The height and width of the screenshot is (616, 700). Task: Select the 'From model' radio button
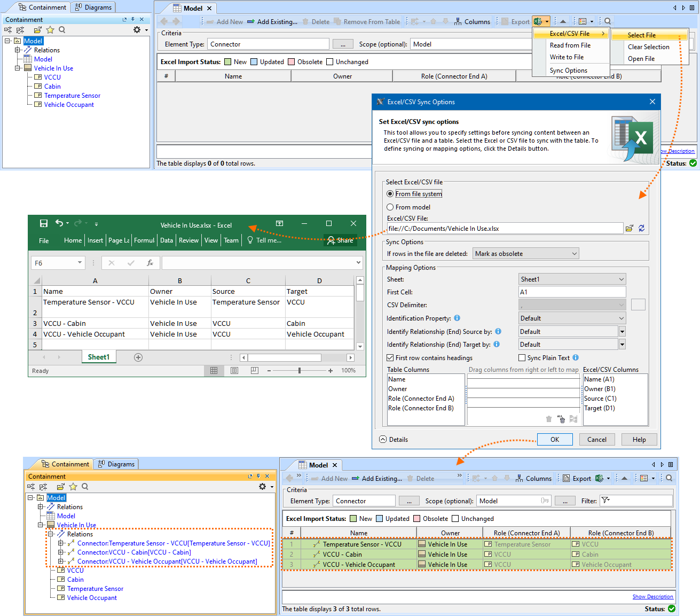point(390,207)
